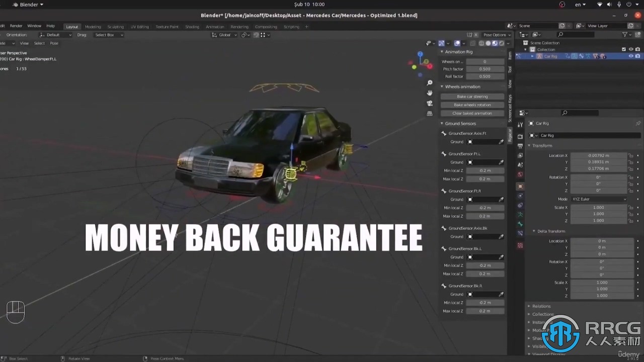
Task: Select material preview shading mode
Action: click(495, 43)
